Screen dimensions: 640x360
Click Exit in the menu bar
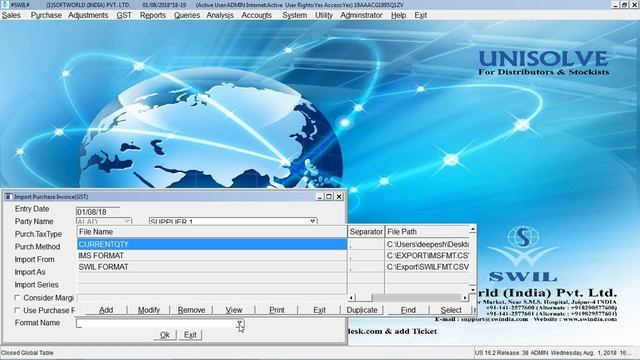420,15
